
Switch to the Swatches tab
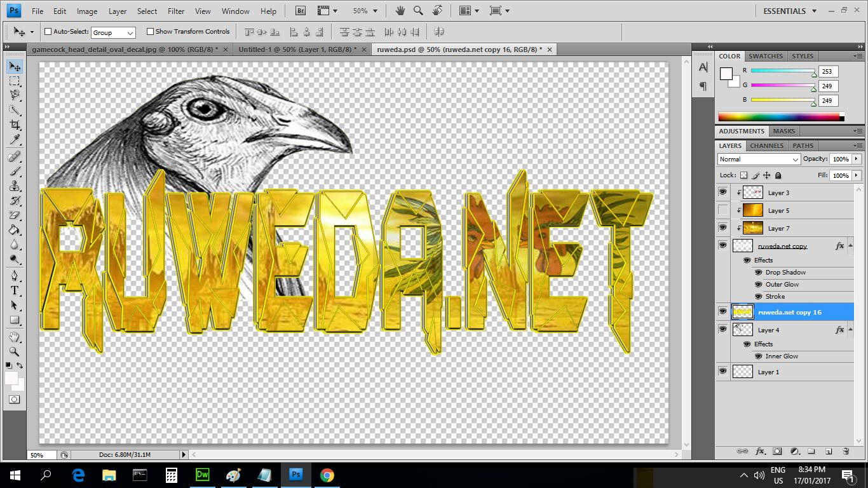766,56
